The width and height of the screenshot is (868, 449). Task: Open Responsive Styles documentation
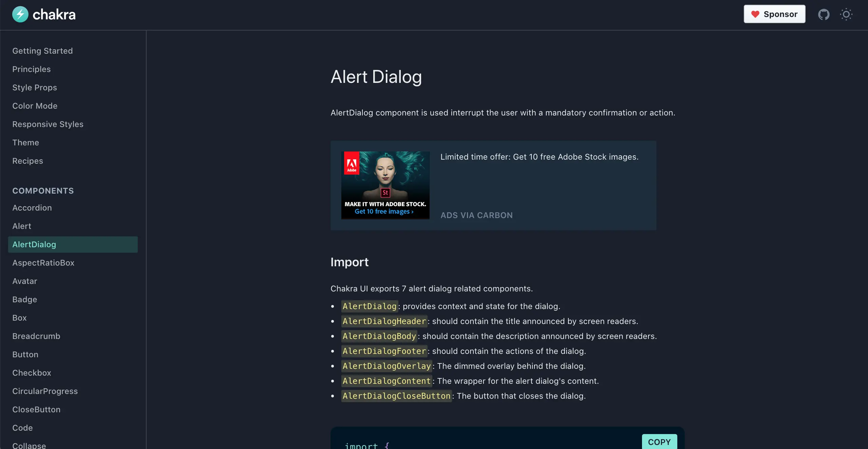point(48,124)
